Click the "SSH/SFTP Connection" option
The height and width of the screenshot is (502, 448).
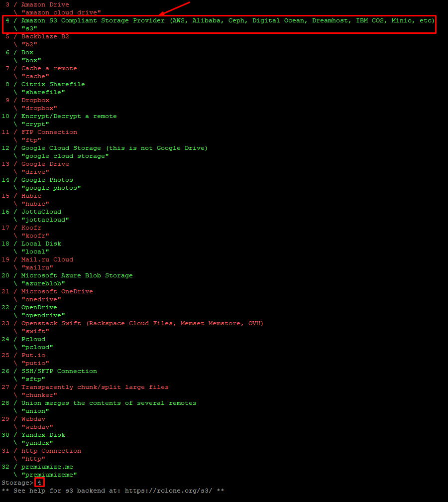point(59,371)
